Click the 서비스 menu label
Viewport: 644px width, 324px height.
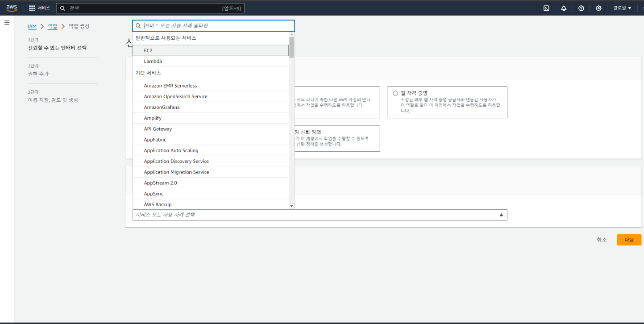tap(43, 8)
